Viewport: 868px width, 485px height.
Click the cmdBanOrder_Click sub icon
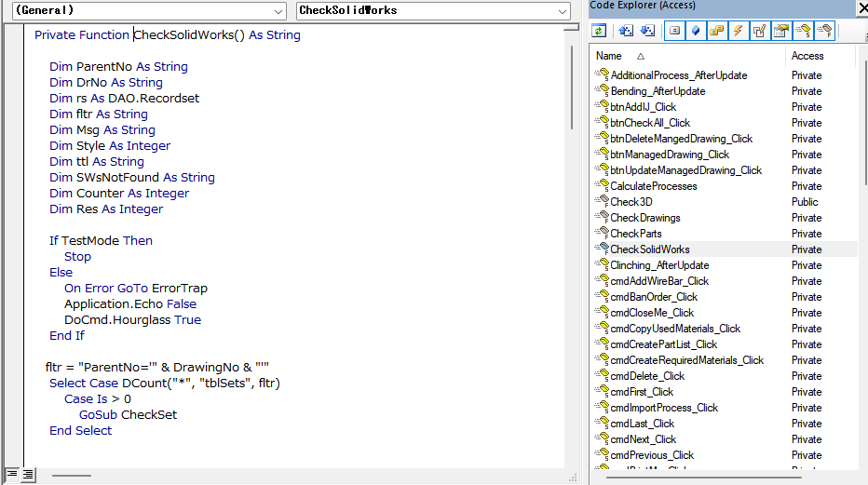coord(602,296)
